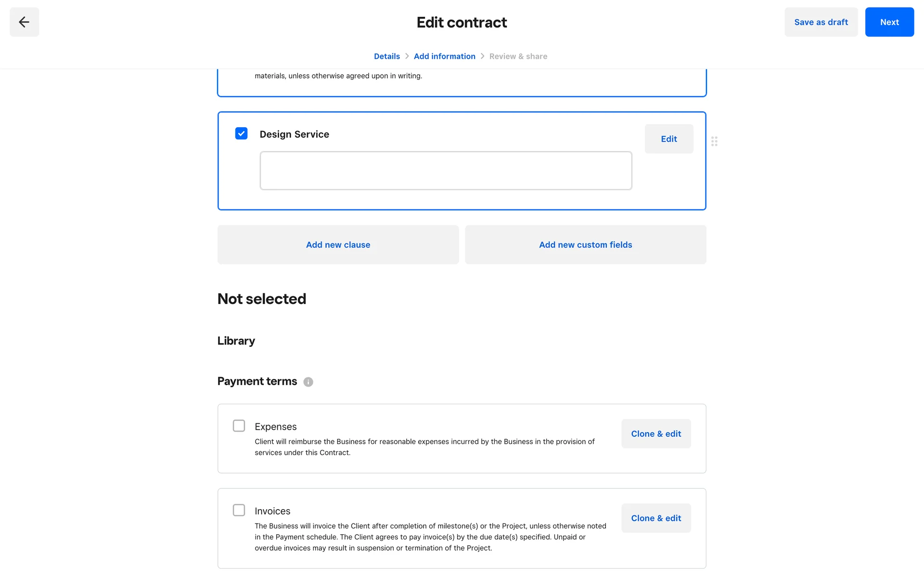Go to the Details step
Viewport: 924px width, 578px height.
click(386, 56)
